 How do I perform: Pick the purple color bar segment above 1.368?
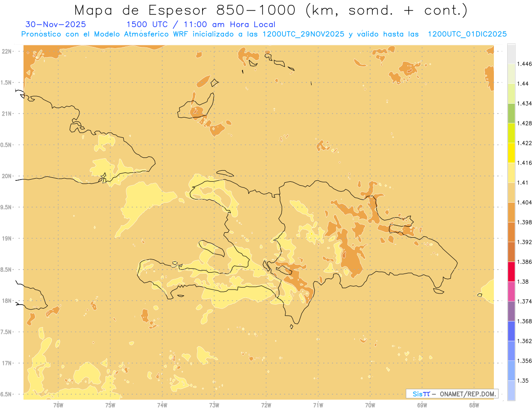pyautogui.click(x=511, y=311)
